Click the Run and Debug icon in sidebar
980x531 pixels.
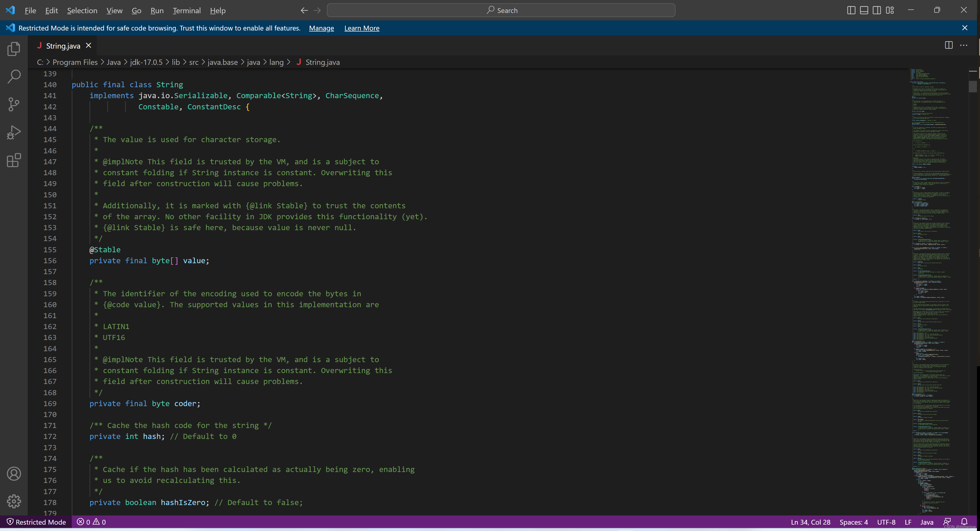pyautogui.click(x=15, y=134)
